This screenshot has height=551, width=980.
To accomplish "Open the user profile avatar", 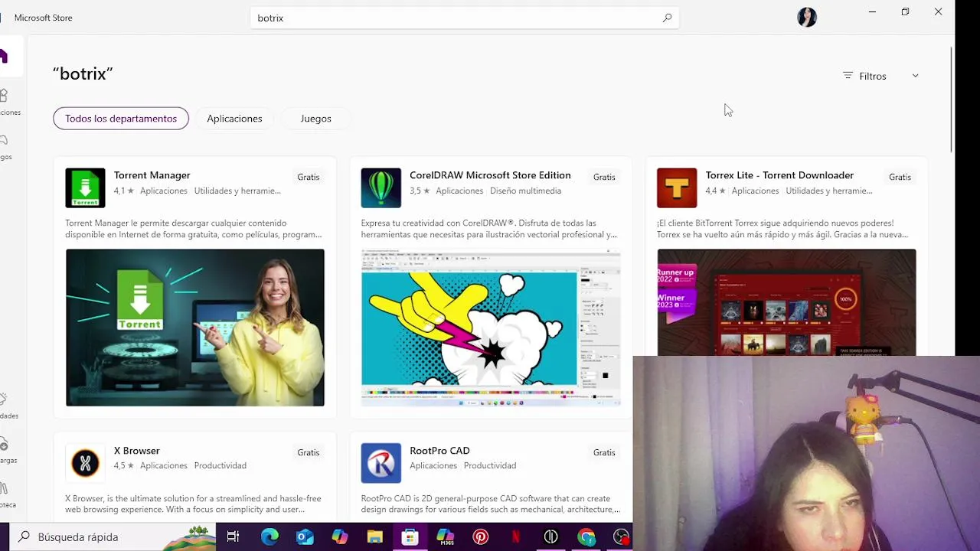I will (807, 18).
